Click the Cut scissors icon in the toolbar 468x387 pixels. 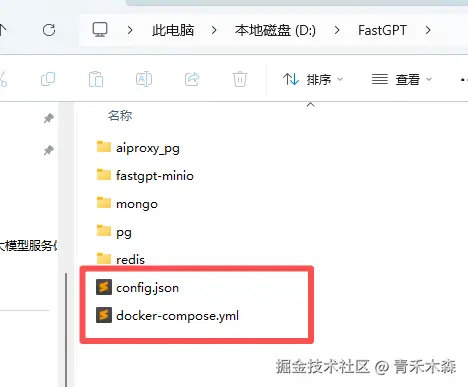[x=3, y=79]
